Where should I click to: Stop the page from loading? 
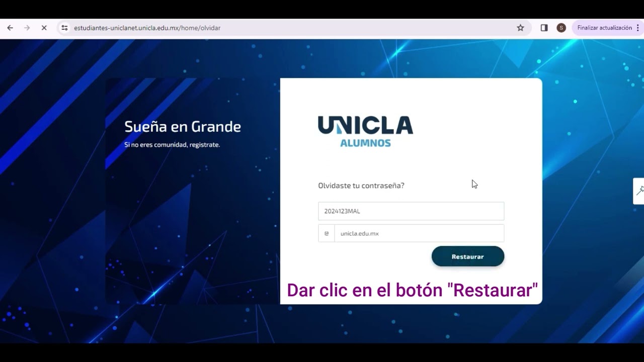(x=44, y=28)
